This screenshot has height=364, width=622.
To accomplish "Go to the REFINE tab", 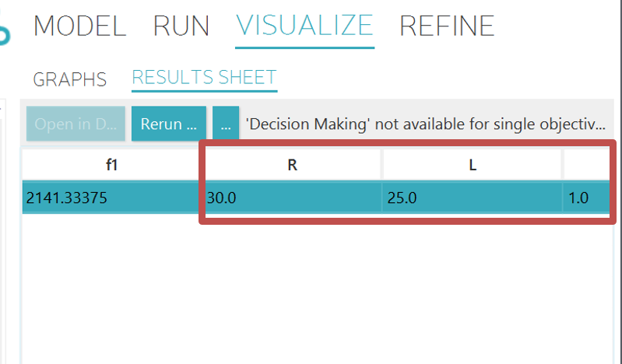I will coord(447,26).
